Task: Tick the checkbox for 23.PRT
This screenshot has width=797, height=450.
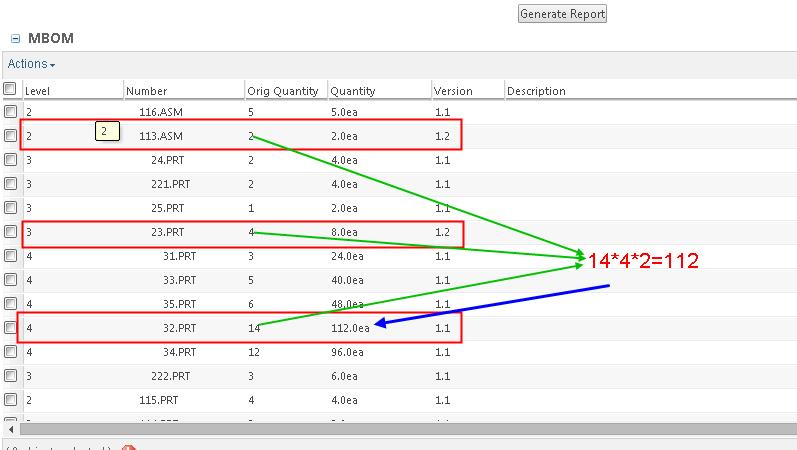Action: click(10, 231)
